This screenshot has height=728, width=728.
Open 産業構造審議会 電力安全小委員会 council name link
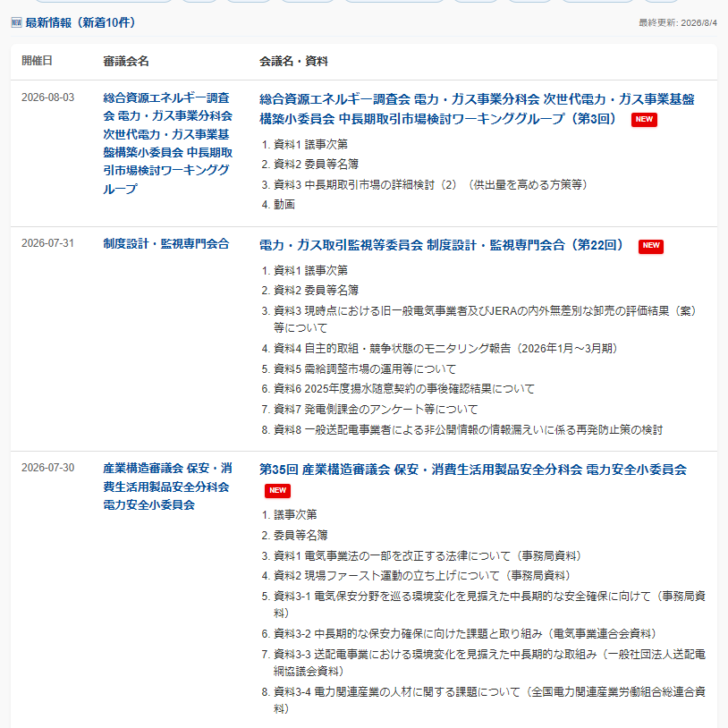[x=167, y=487]
